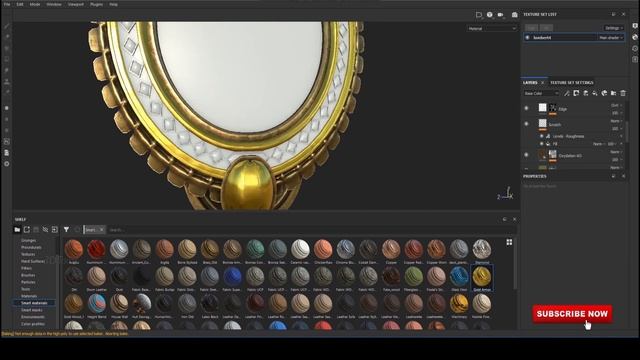
Task: Open the Edge layer blend mode dropdown
Action: 616,105
